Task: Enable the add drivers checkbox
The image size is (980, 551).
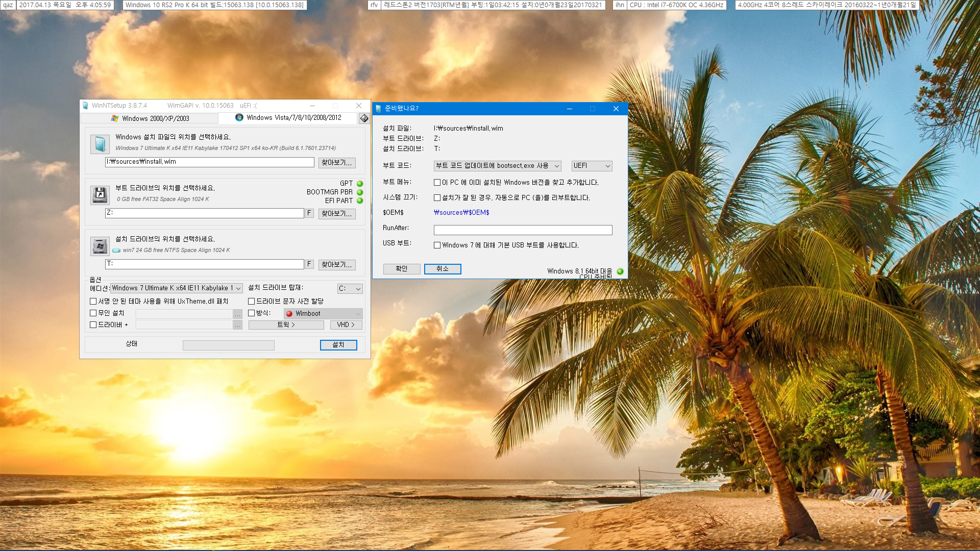Action: tap(93, 325)
